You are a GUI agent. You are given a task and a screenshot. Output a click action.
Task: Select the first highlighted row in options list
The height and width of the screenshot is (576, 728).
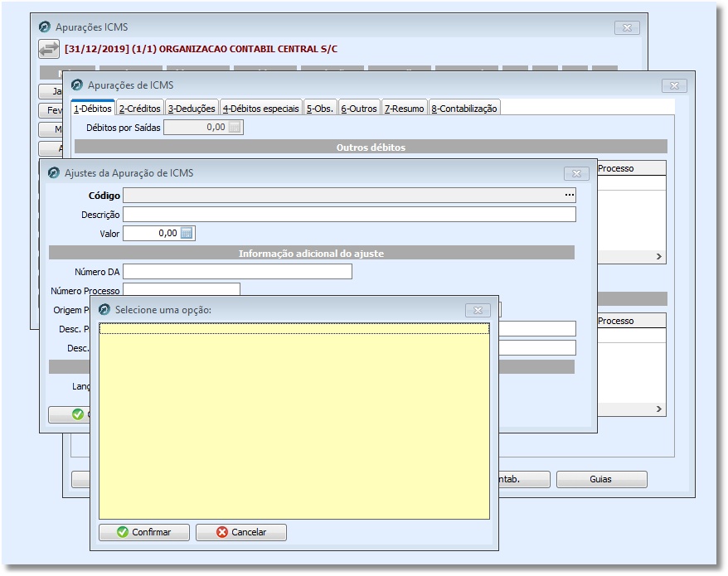[x=294, y=329]
